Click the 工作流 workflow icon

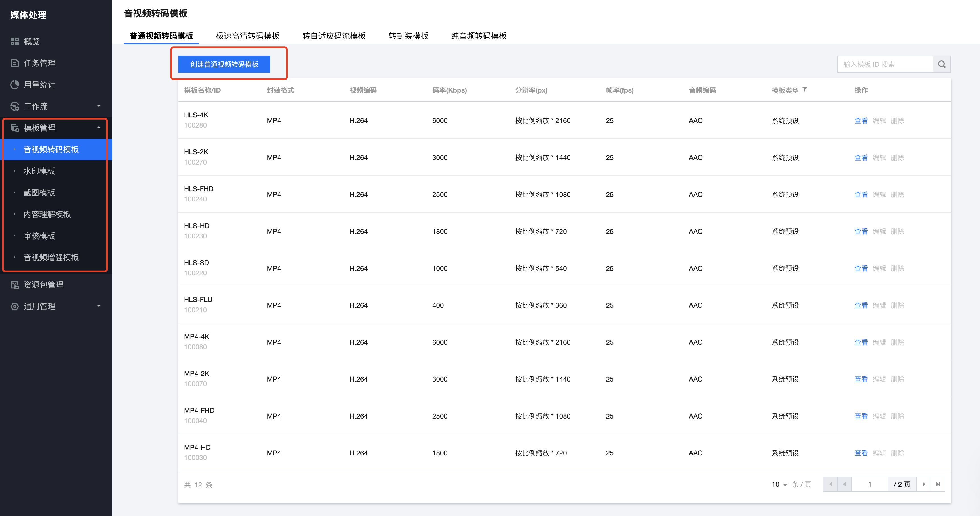coord(14,106)
